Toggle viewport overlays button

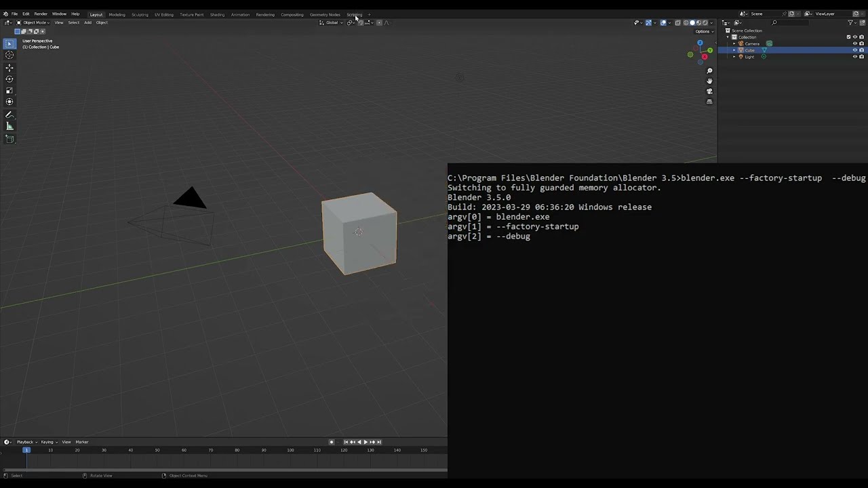point(663,22)
